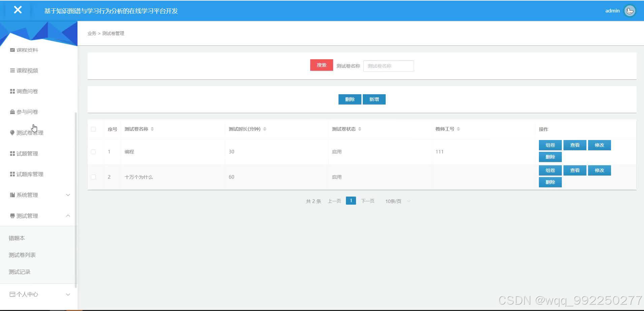Click the 试题管理 grid icon
Viewport: 644px width, 311px height.
[12, 153]
